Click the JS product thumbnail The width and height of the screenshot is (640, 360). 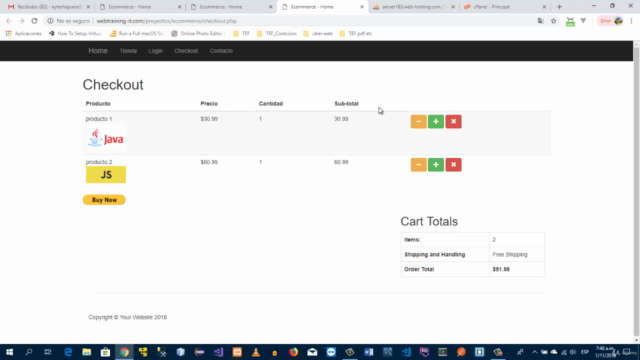(x=106, y=175)
